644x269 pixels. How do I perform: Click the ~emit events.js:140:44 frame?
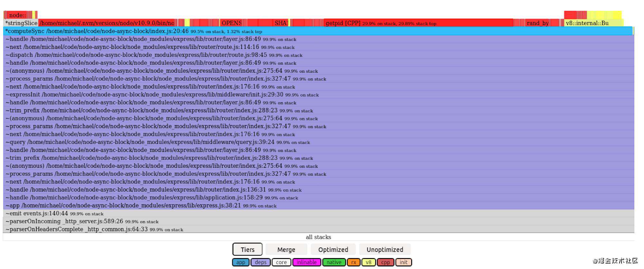pos(319,213)
